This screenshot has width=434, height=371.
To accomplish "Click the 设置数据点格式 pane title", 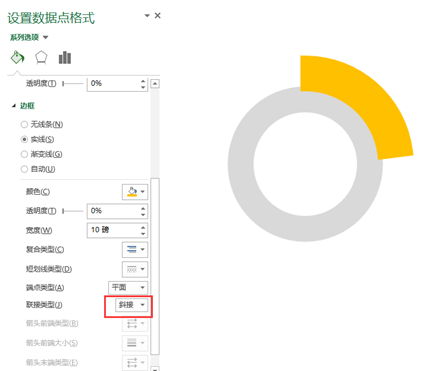I will click(x=51, y=18).
